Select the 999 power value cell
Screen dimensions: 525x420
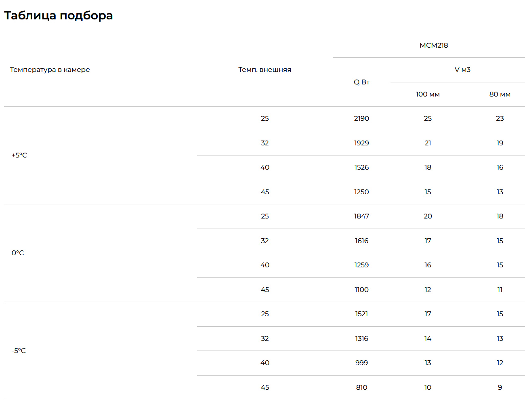(361, 363)
